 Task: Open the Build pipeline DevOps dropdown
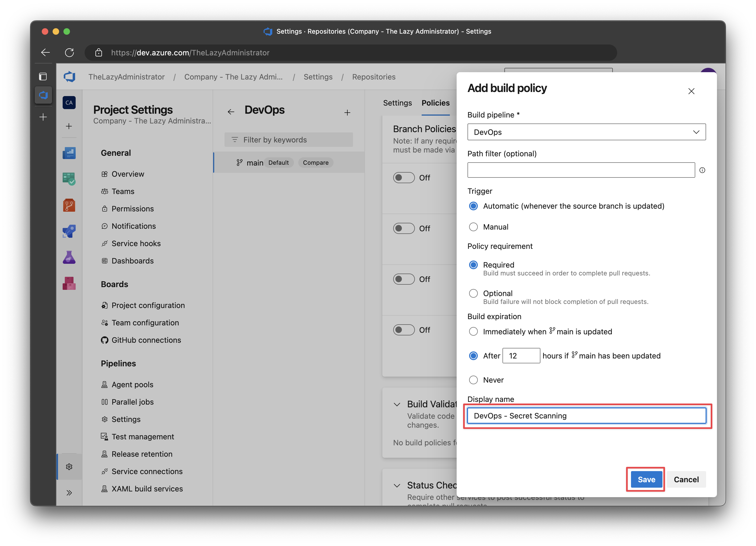[586, 132]
